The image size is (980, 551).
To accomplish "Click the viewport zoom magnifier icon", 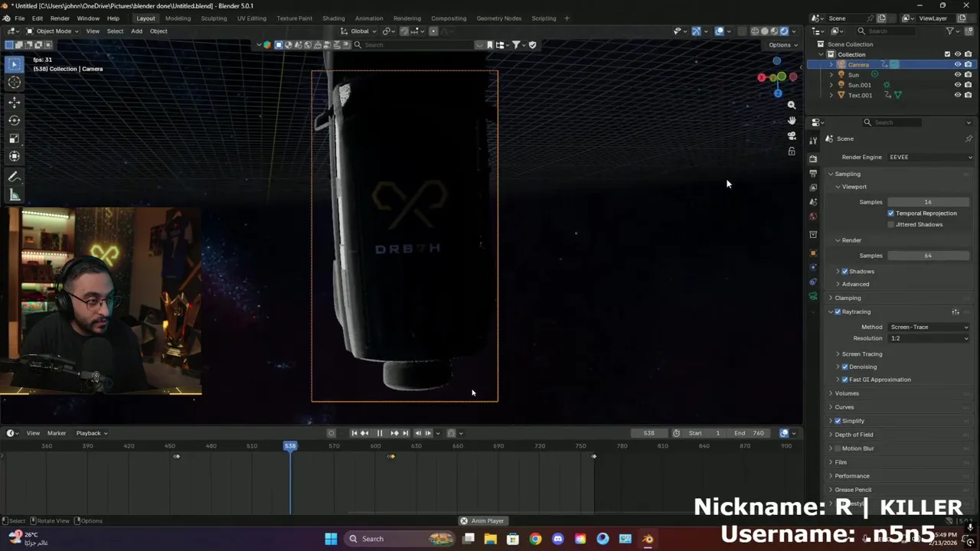I will tap(792, 105).
